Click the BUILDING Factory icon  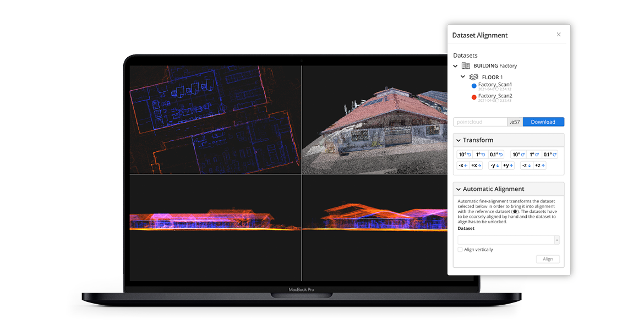[x=466, y=66]
